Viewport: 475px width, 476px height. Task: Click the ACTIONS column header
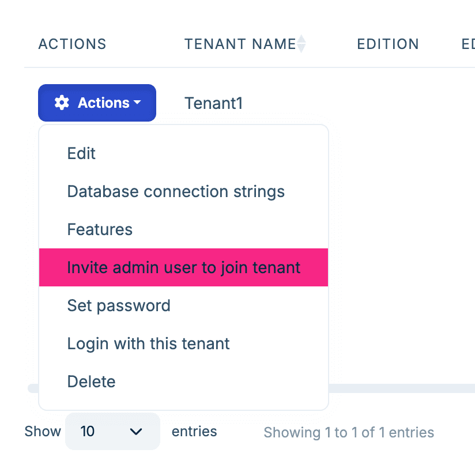(x=72, y=44)
